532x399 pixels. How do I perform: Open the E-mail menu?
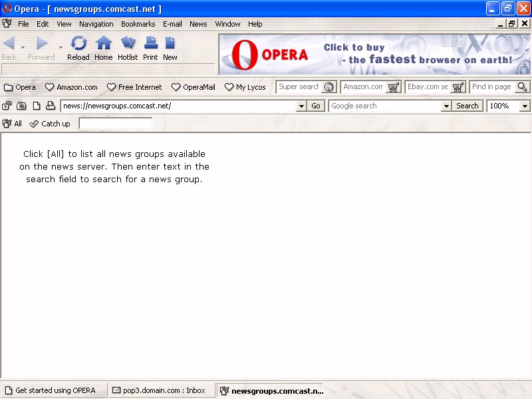172,24
